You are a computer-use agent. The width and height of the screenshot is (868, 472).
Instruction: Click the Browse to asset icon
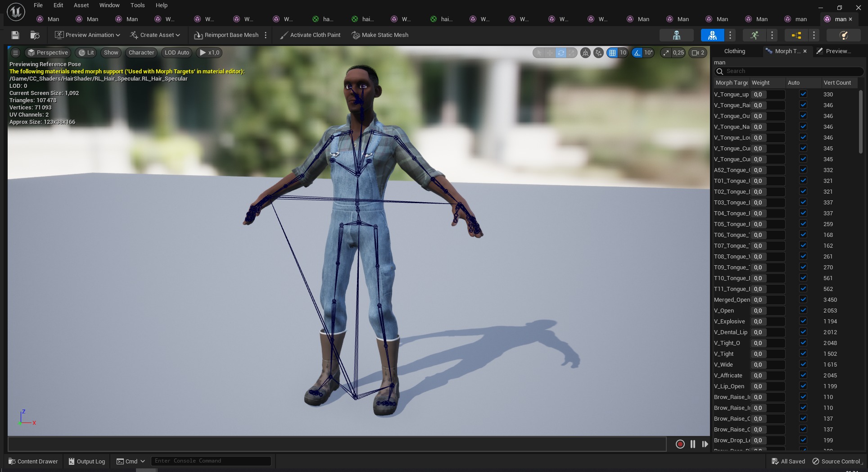pos(35,35)
